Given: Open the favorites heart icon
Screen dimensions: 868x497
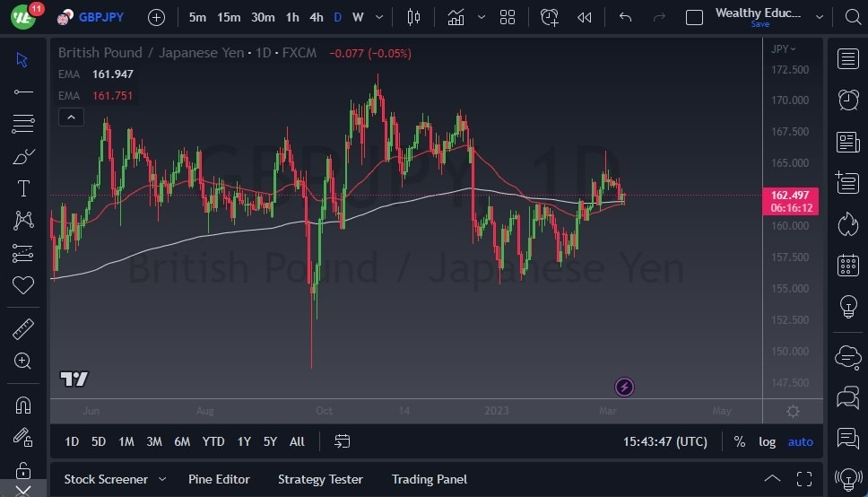Looking at the screenshot, I should click(22, 285).
